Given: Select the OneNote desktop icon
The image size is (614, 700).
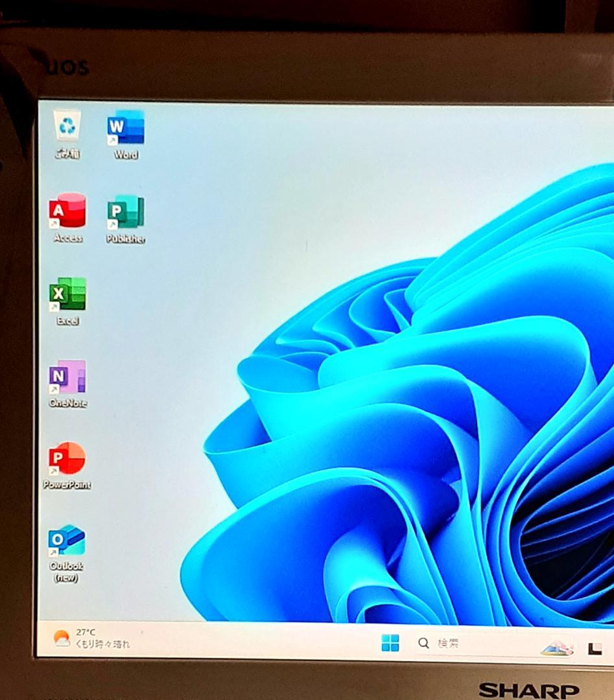Looking at the screenshot, I should (x=68, y=377).
